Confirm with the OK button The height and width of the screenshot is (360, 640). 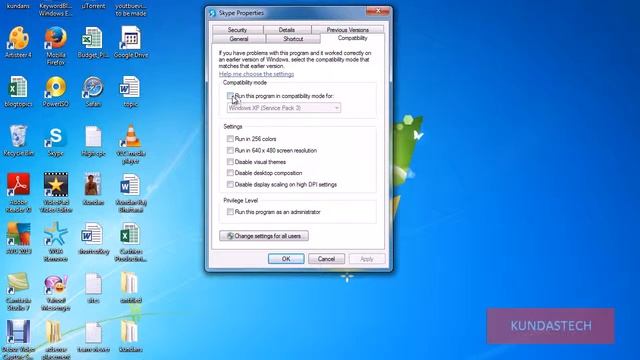(286, 259)
